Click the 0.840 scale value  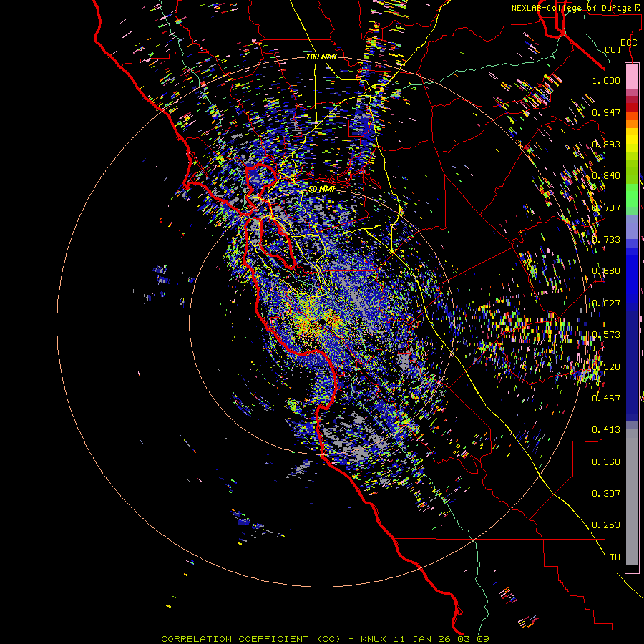coord(606,176)
